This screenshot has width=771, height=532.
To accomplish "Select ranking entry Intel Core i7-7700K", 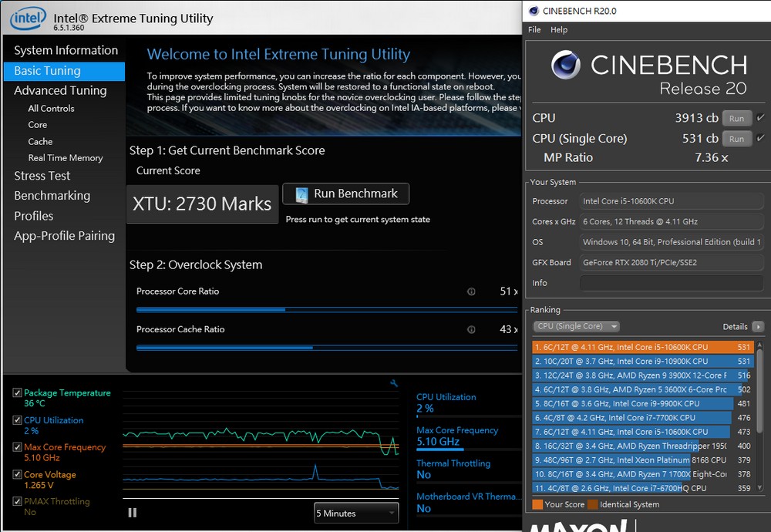I will click(x=643, y=418).
